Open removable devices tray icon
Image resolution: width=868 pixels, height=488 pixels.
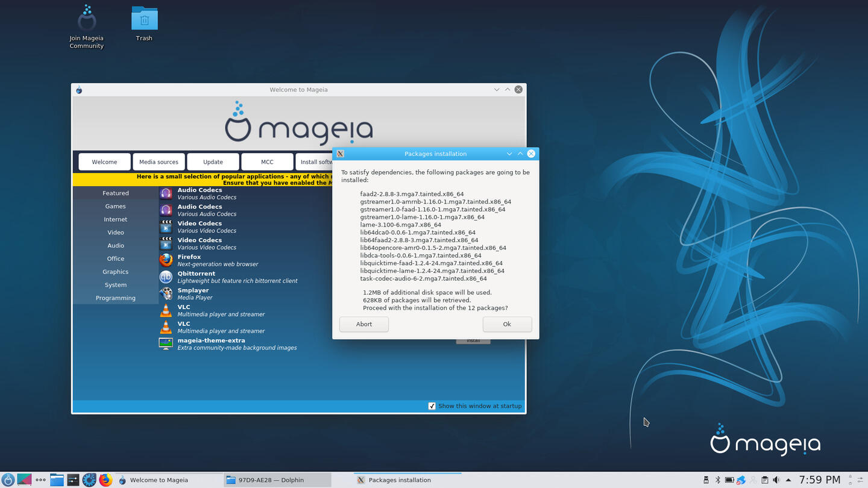tap(706, 480)
